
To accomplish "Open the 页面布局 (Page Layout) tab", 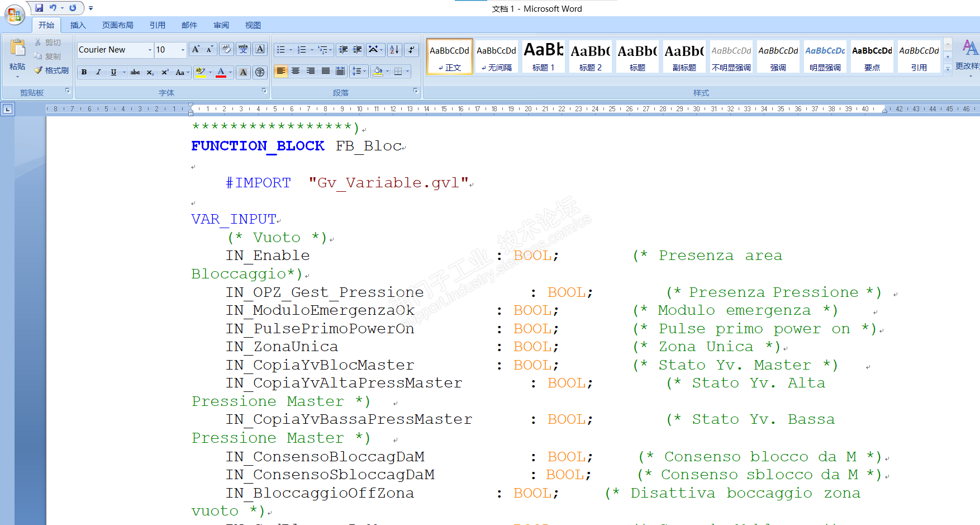I will [118, 25].
